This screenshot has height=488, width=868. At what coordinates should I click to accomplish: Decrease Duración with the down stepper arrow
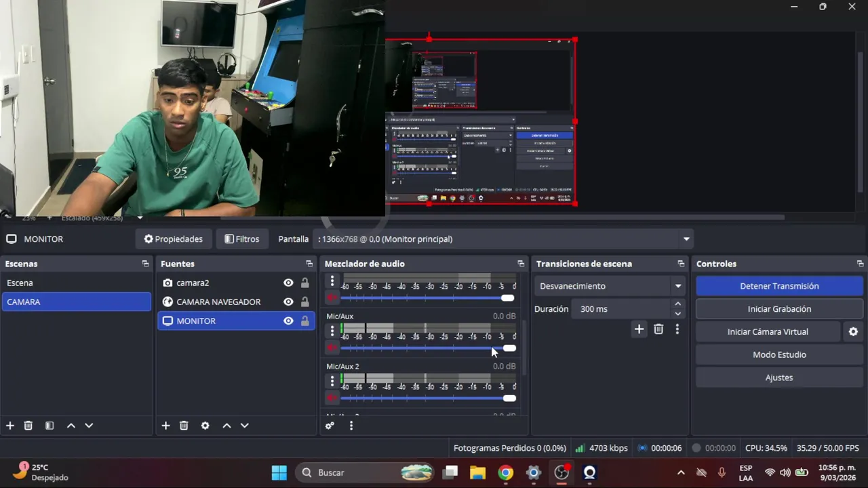(x=677, y=313)
